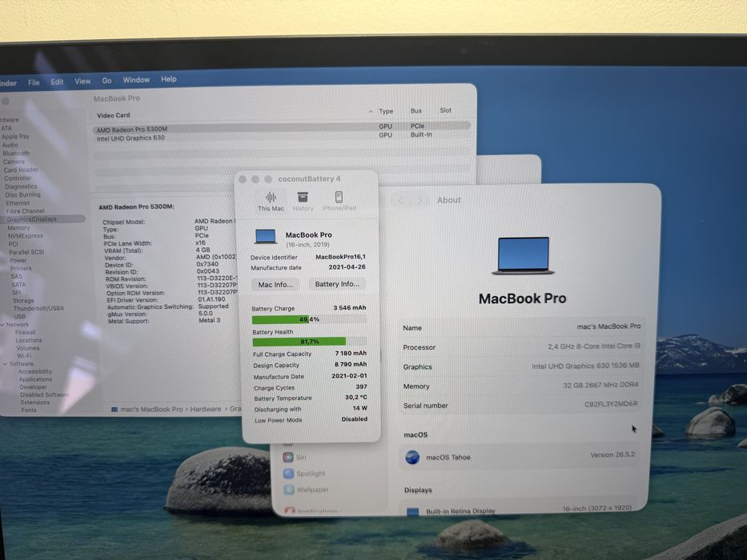This screenshot has height=560, width=747.
Task: Click the macOS Tahoe icon
Action: (x=412, y=457)
